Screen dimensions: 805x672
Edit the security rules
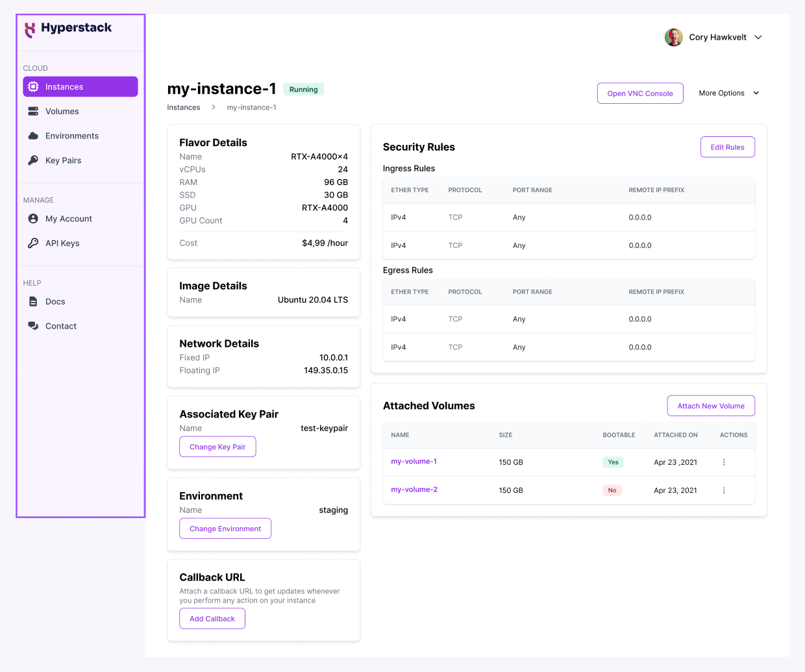[727, 147]
